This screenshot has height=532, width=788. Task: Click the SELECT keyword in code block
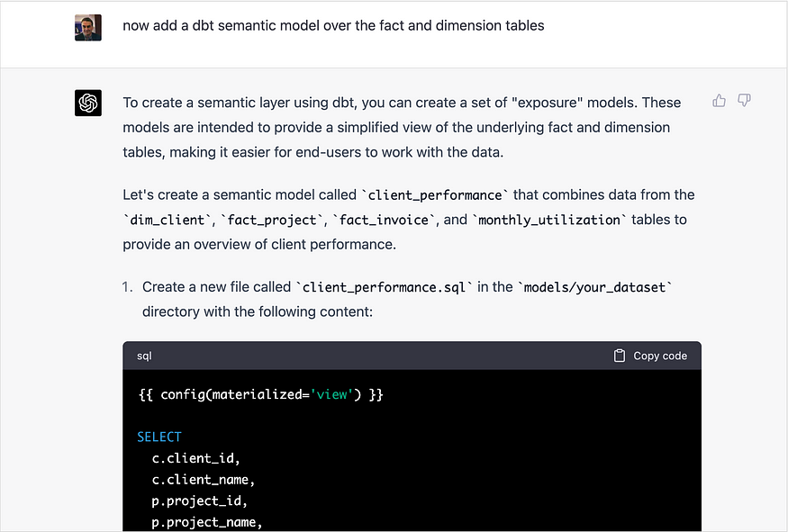[x=159, y=437]
